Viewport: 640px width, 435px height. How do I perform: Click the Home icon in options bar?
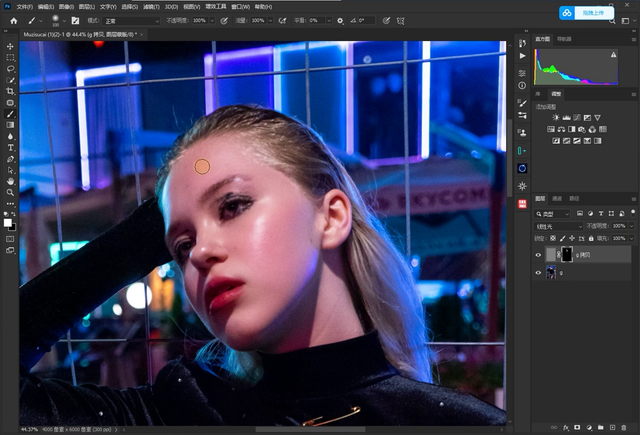(13, 20)
